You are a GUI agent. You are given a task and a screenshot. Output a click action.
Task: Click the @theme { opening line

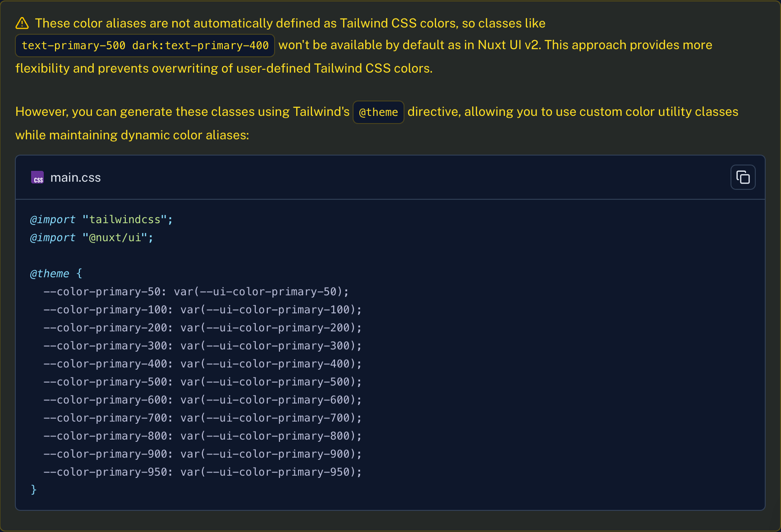(56, 274)
